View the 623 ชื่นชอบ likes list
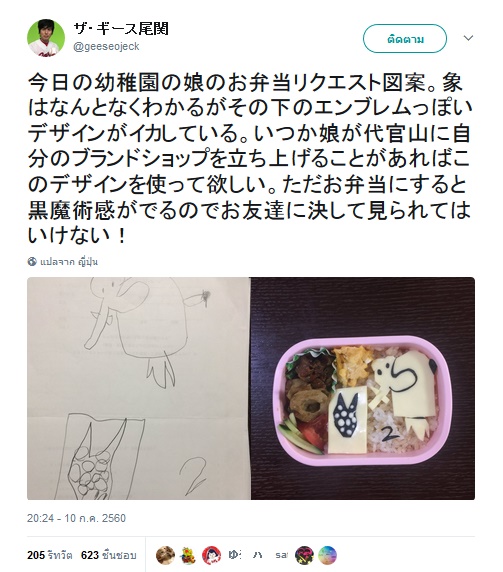 tap(109, 555)
